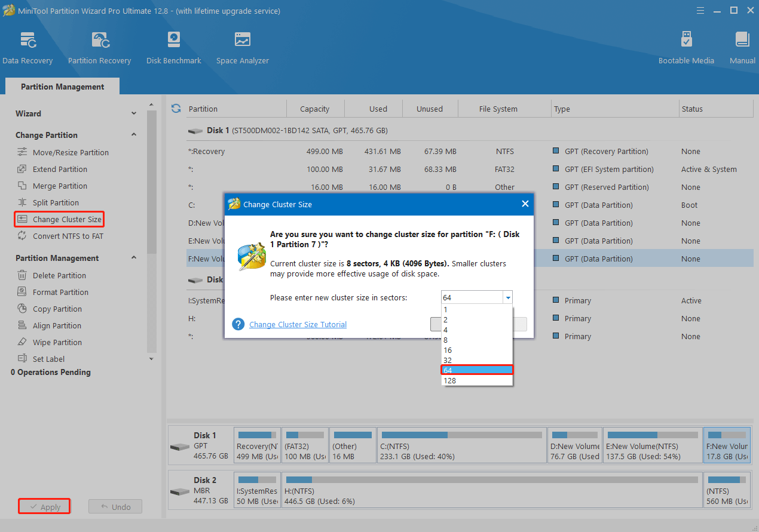
Task: Open the cluster size dropdown arrow
Action: click(x=507, y=297)
